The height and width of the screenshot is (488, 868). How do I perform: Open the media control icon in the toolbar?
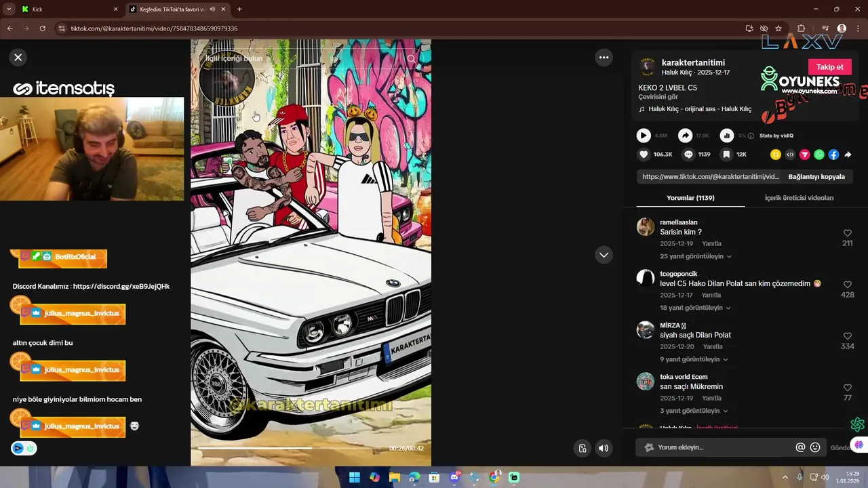click(x=825, y=28)
